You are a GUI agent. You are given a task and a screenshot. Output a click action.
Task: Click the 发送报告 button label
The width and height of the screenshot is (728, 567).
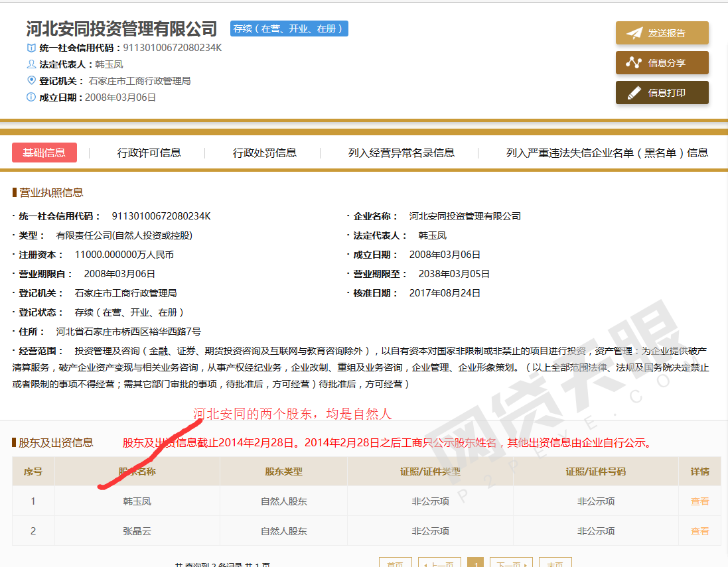point(666,33)
